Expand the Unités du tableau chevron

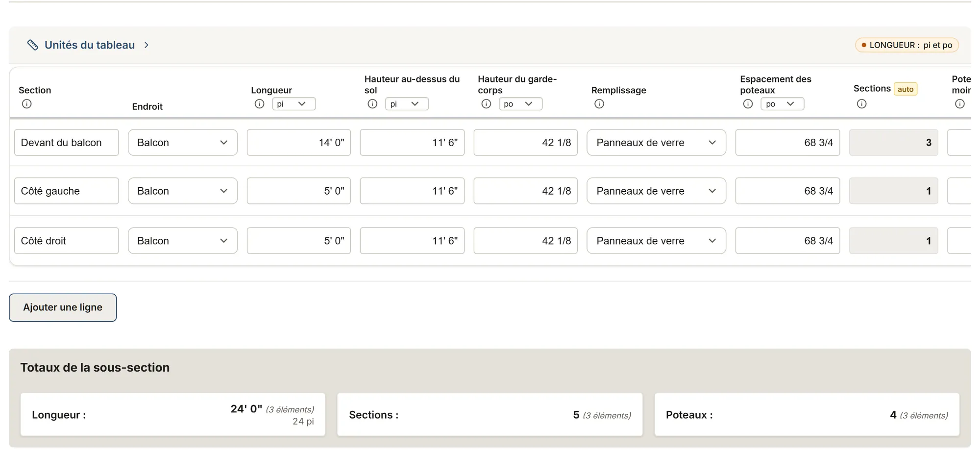[146, 45]
